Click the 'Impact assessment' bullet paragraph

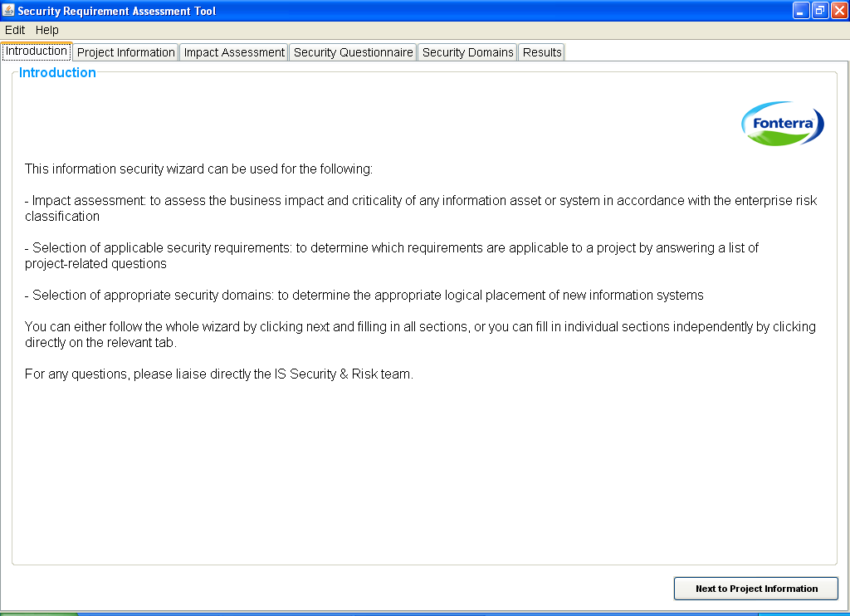coord(421,208)
